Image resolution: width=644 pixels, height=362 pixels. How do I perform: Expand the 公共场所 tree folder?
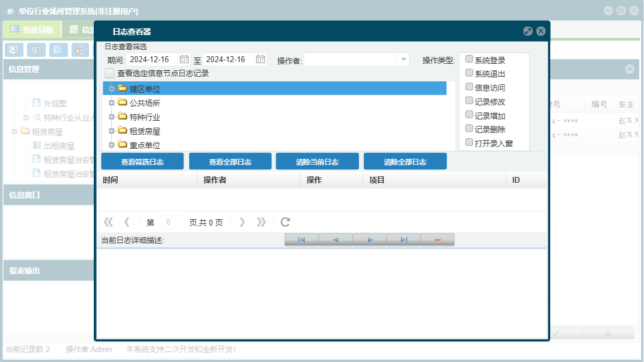click(111, 103)
